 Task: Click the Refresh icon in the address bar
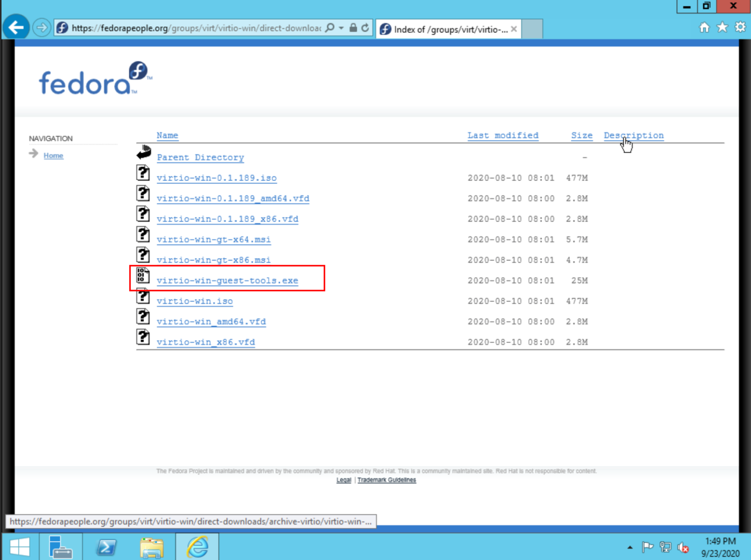(366, 27)
